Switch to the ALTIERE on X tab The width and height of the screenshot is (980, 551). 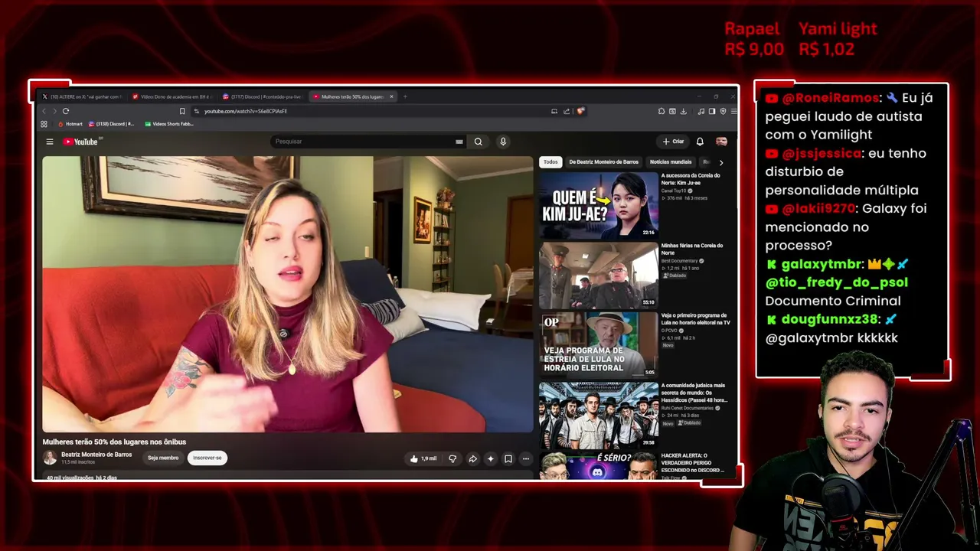(83, 96)
